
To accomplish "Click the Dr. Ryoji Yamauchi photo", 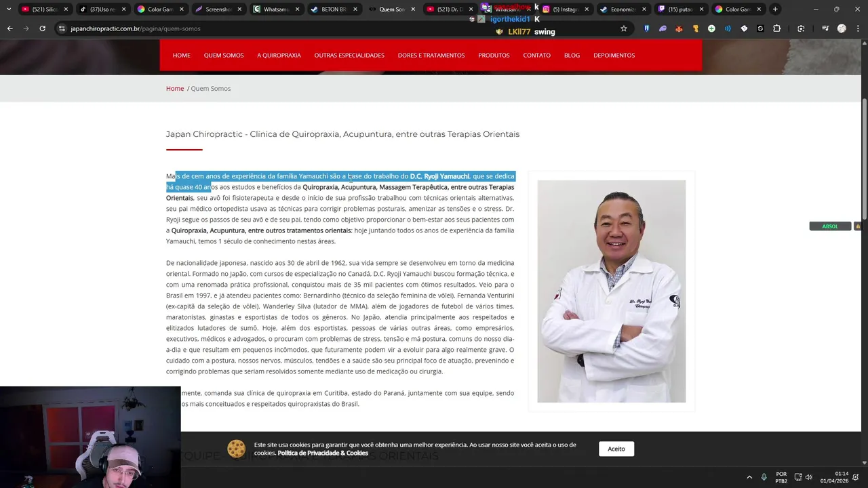I will [611, 291].
